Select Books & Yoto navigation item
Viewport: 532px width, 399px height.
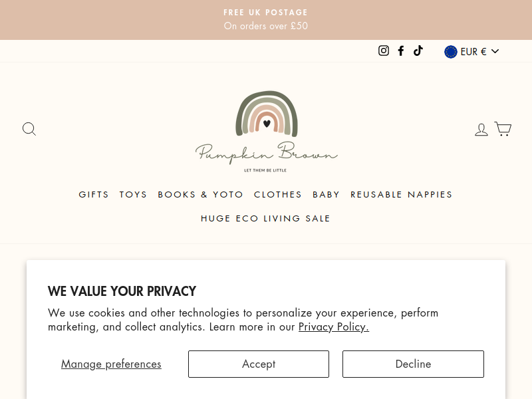tap(201, 194)
